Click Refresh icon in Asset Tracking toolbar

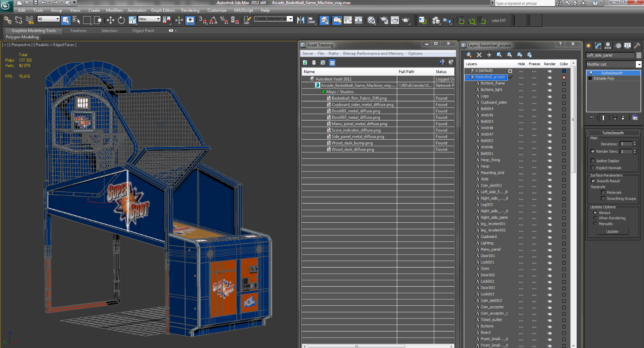click(305, 63)
